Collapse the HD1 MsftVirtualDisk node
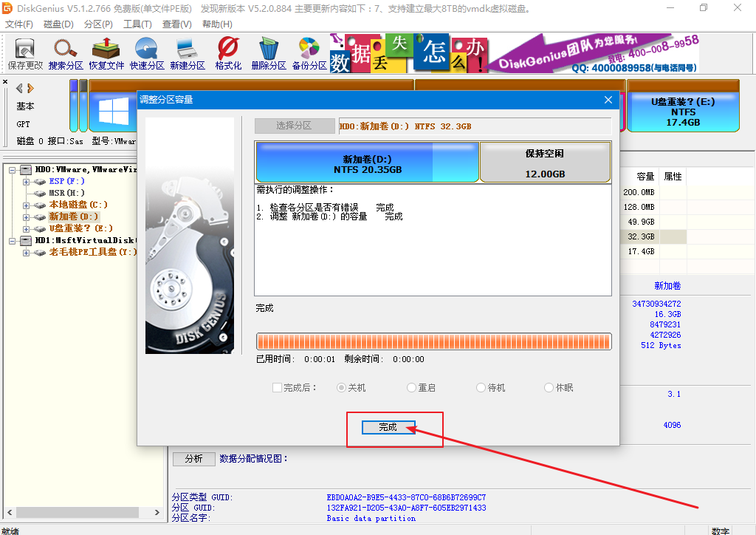This screenshot has height=535, width=756. [12, 241]
